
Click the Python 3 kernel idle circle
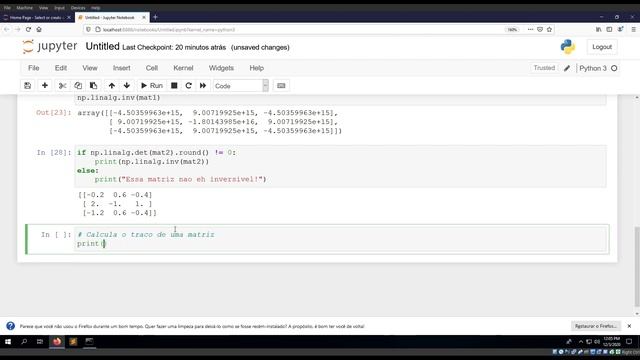tap(614, 68)
